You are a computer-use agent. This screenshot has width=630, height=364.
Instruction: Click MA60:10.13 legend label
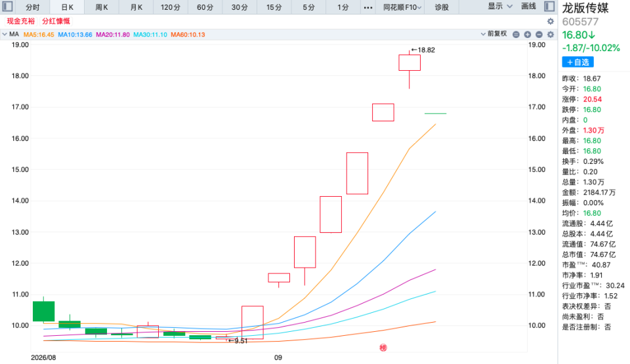tap(188, 35)
